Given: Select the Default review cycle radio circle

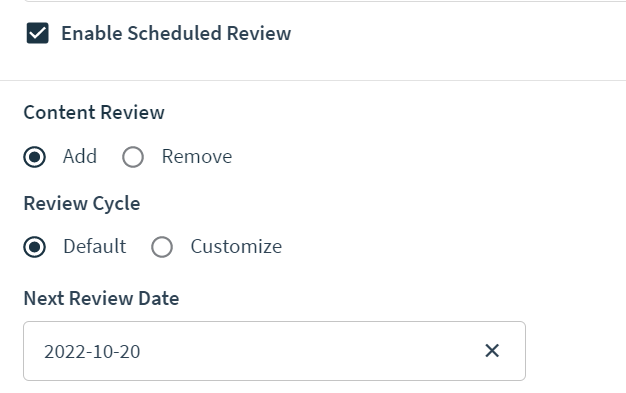Looking at the screenshot, I should tap(34, 247).
